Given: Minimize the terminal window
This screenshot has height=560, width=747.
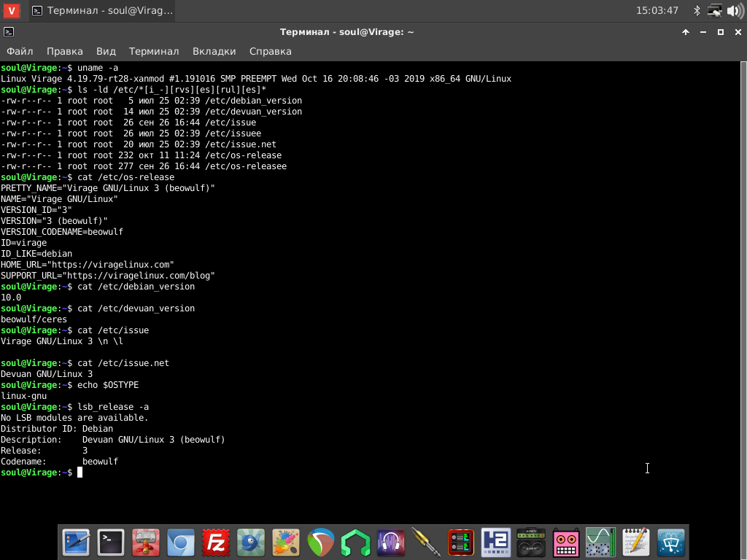Looking at the screenshot, I should [703, 32].
